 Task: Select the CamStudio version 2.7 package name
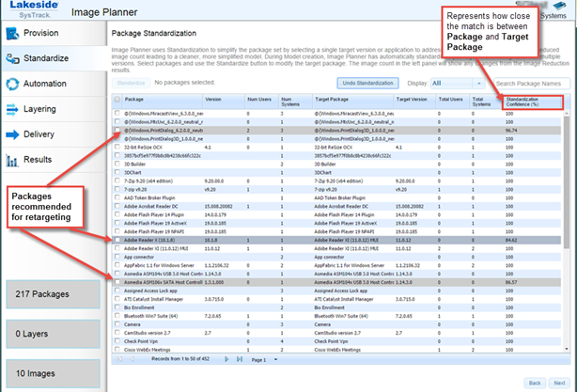148,333
